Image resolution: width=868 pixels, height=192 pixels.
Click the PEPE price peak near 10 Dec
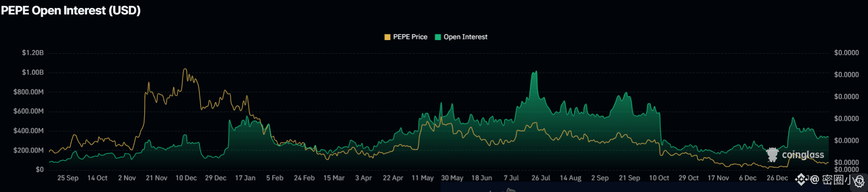[185, 69]
